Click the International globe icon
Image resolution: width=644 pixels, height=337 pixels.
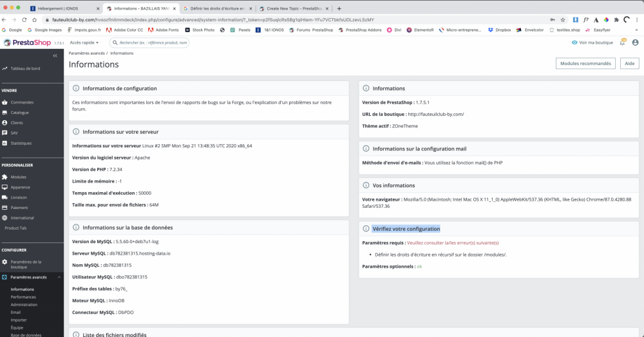click(x=5, y=218)
